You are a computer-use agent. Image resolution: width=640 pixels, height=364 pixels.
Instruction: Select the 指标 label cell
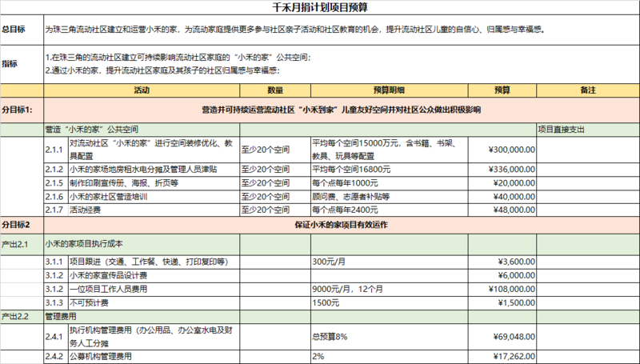[22, 64]
